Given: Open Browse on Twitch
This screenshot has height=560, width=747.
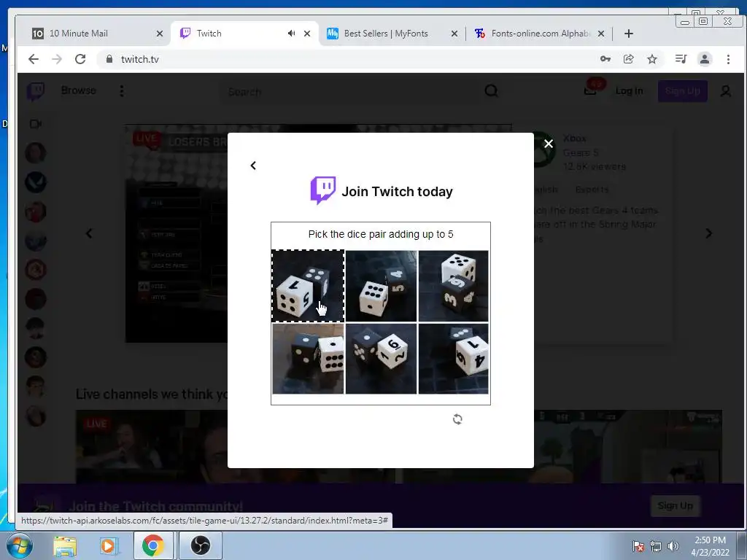Looking at the screenshot, I should 79,90.
